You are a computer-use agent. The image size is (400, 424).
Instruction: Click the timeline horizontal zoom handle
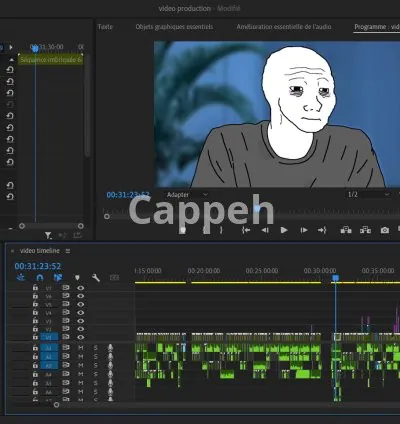coord(56,405)
